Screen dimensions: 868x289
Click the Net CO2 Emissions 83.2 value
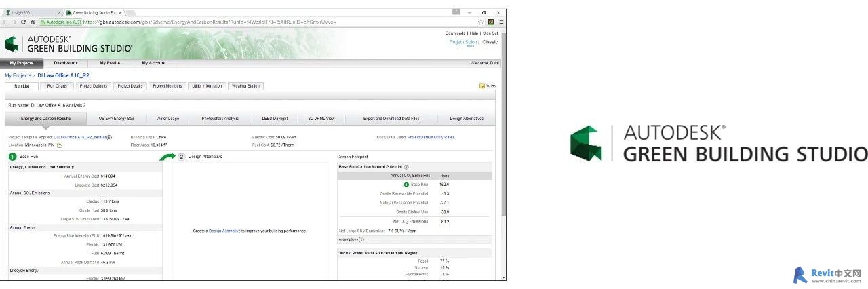coord(445,222)
